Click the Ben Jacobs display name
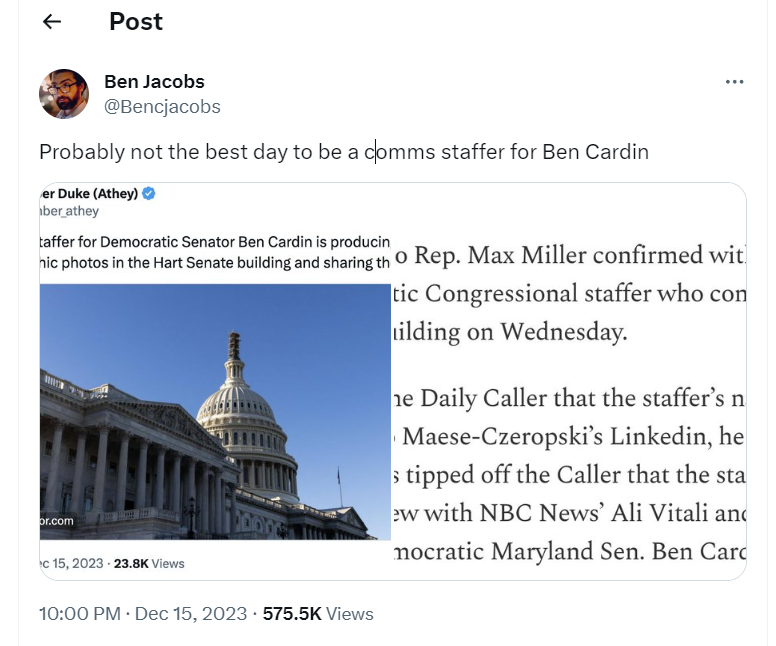 pos(154,82)
